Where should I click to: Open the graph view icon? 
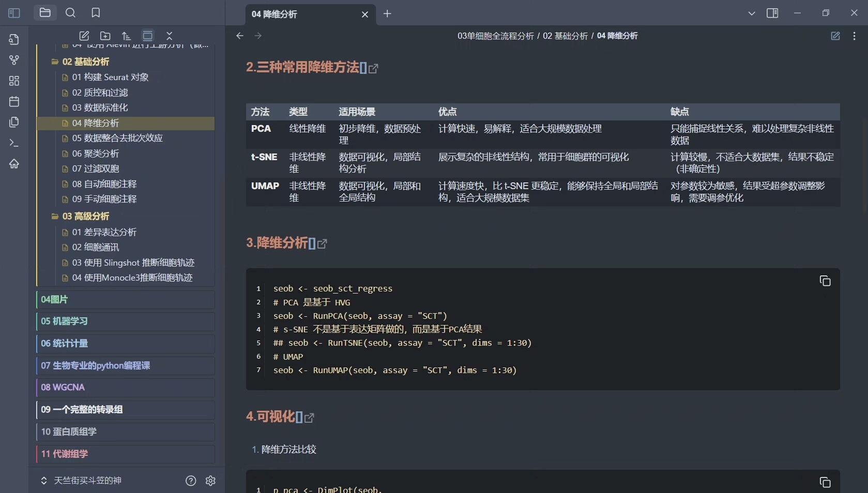14,60
